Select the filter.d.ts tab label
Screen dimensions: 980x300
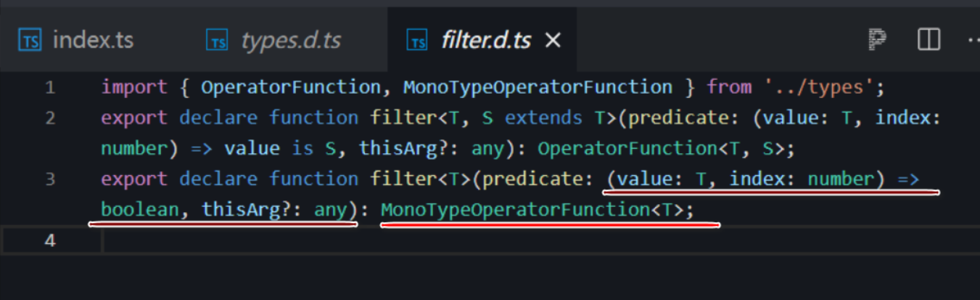pos(486,41)
